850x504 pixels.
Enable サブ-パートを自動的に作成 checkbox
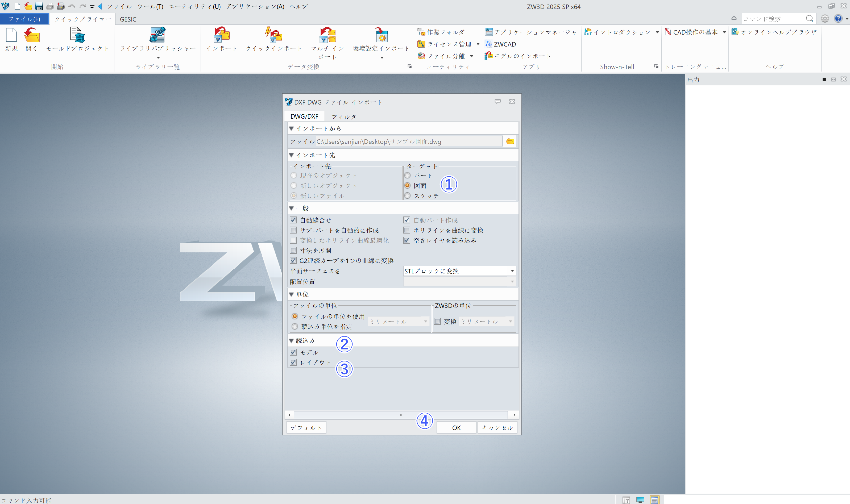(x=293, y=230)
